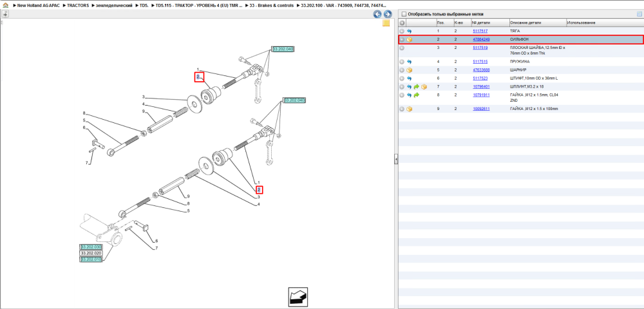
Task: Go to the catalog home icon
Action: (x=5, y=6)
